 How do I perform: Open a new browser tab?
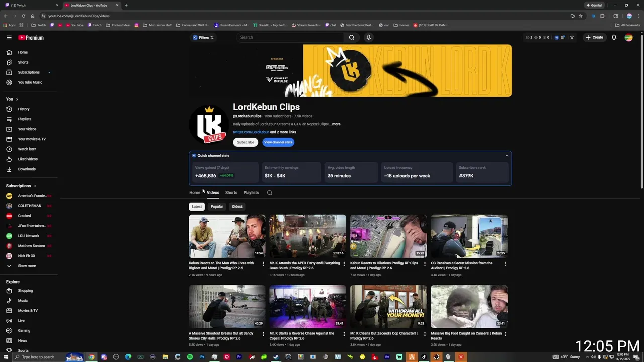point(126,5)
